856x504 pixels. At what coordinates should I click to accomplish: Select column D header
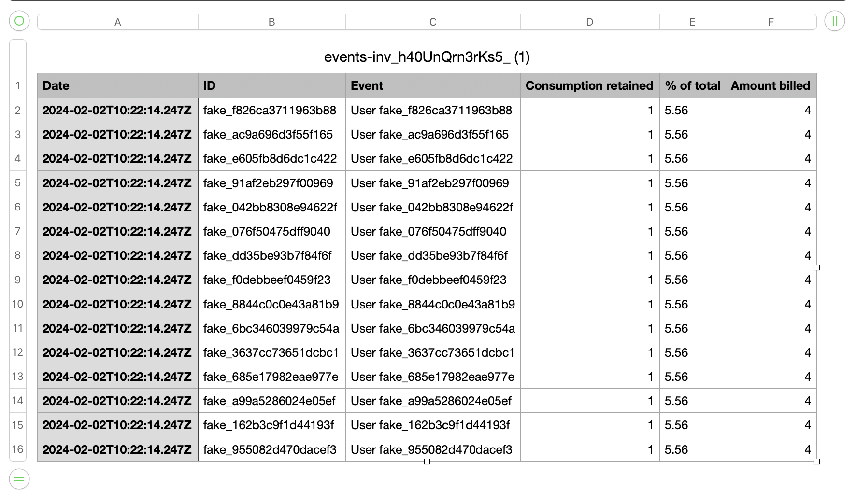[590, 22]
